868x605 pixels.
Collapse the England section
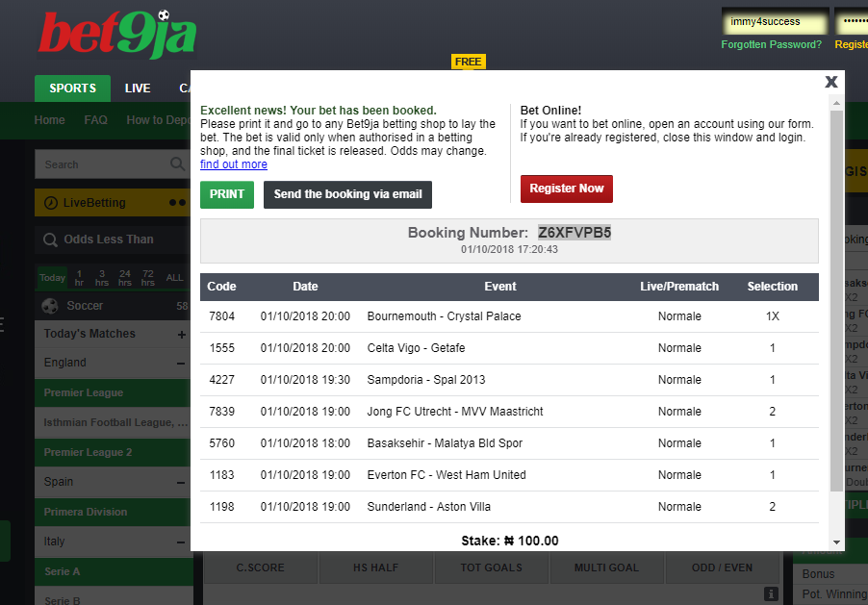pos(181,364)
